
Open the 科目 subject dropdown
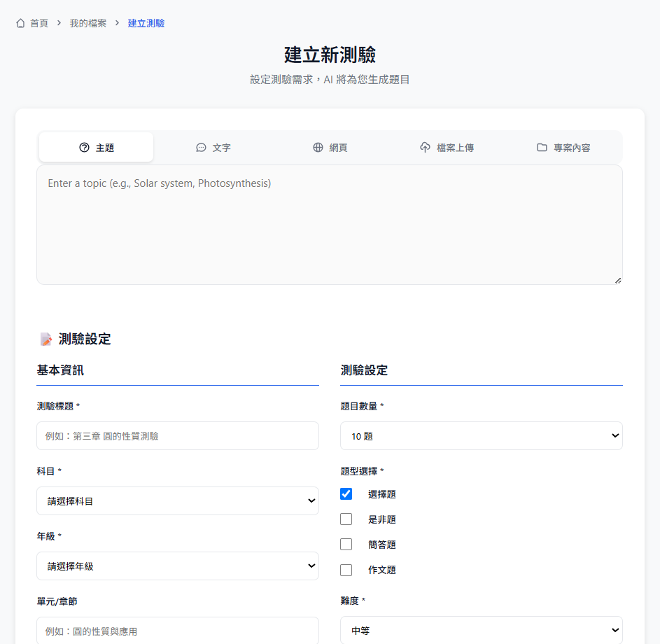coord(178,501)
